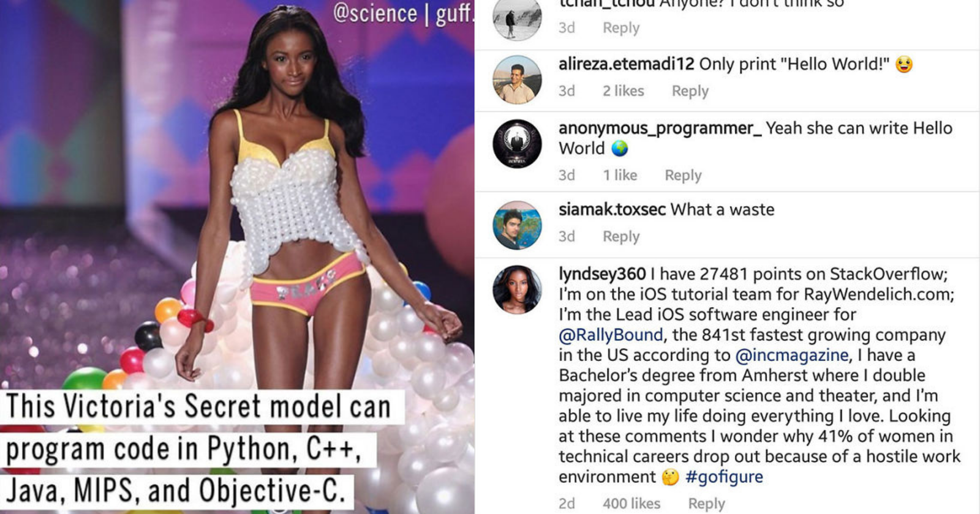Open lyndsey360's profile avatar
Image resolution: width=980 pixels, height=514 pixels.
pyautogui.click(x=517, y=289)
